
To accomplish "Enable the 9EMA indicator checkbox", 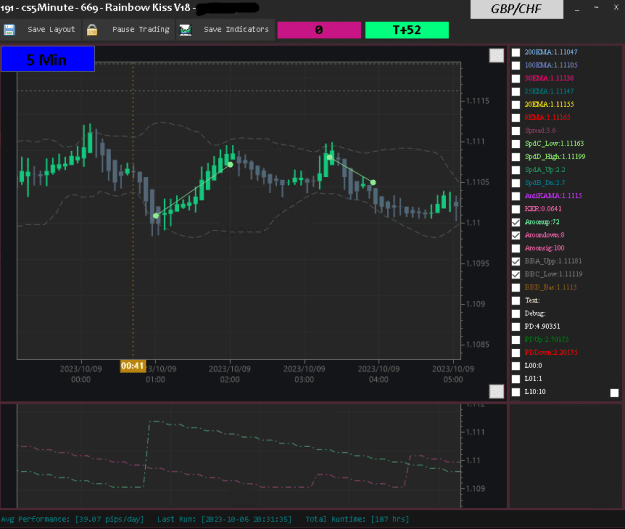I will pos(516,118).
